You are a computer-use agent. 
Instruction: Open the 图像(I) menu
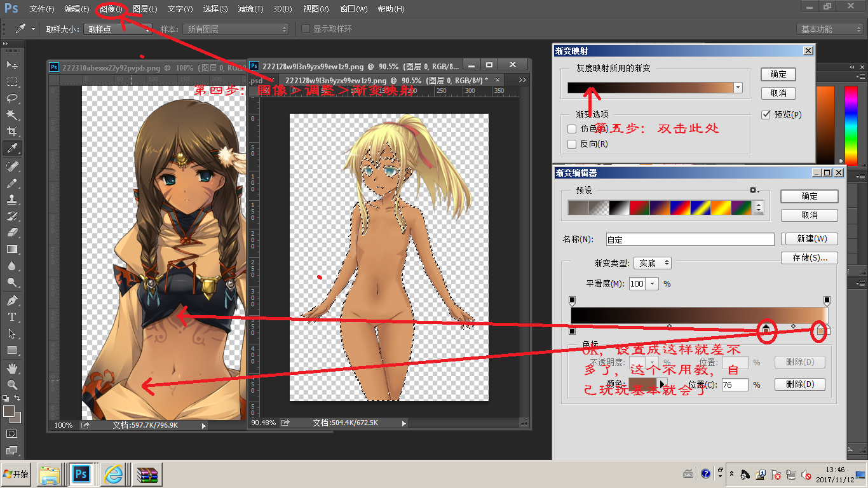pyautogui.click(x=111, y=9)
